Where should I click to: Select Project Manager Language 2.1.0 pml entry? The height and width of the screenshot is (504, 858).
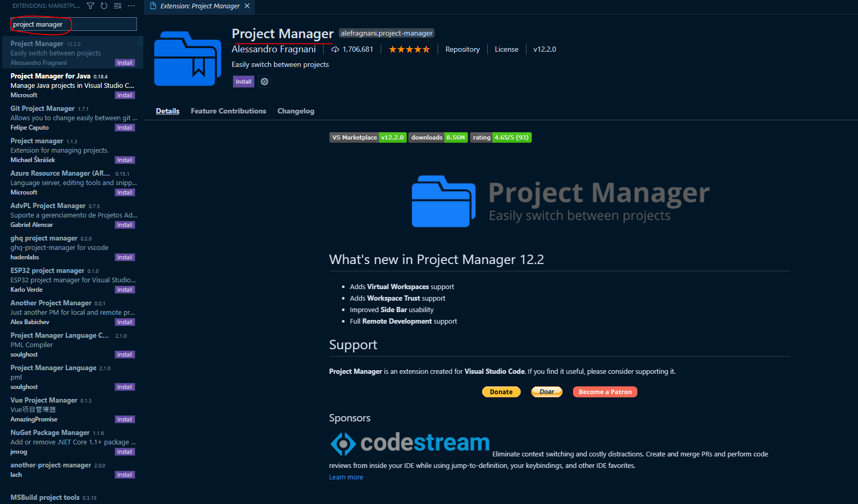coord(73,377)
